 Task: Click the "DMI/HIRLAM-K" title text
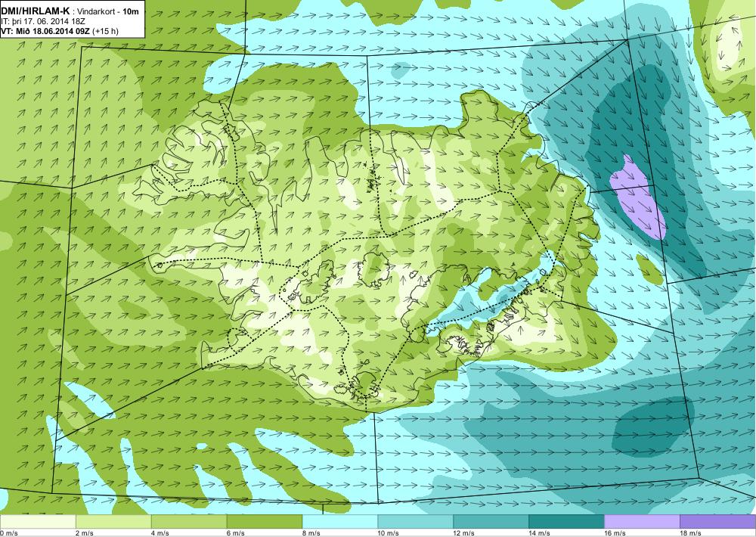click(36, 11)
